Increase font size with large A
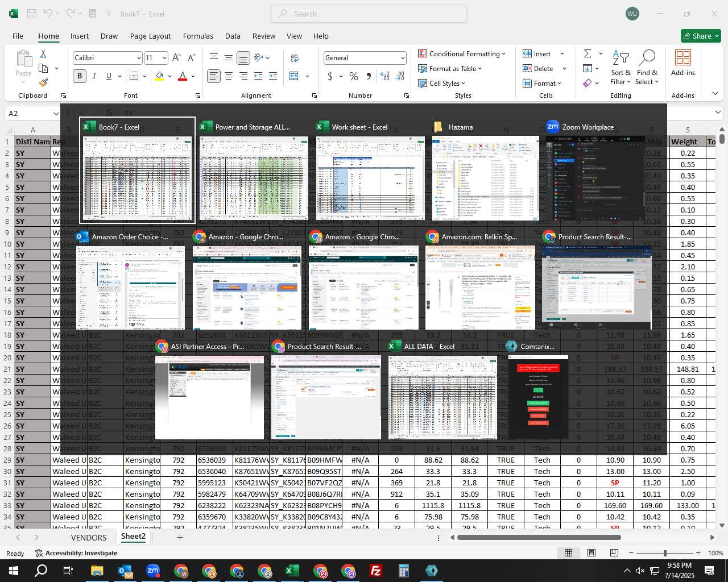Viewport: 728px width, 582px height. pos(176,58)
